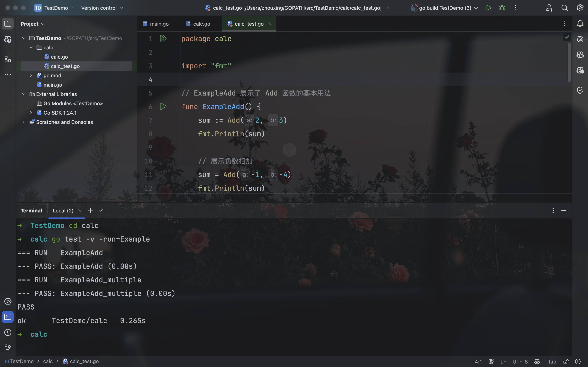Toggle the read-only lock in status bar
588x367 pixels.
566,361
